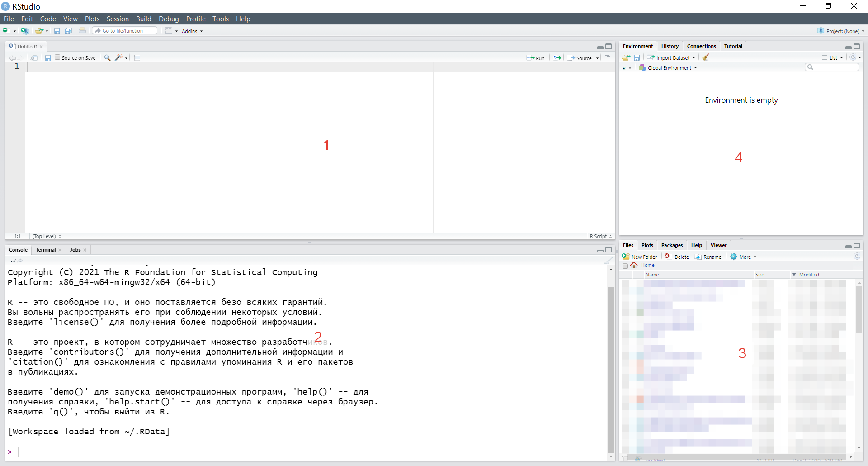Click the Files pane vertical scrollbar
Image resolution: width=868 pixels, height=466 pixels.
(x=859, y=310)
